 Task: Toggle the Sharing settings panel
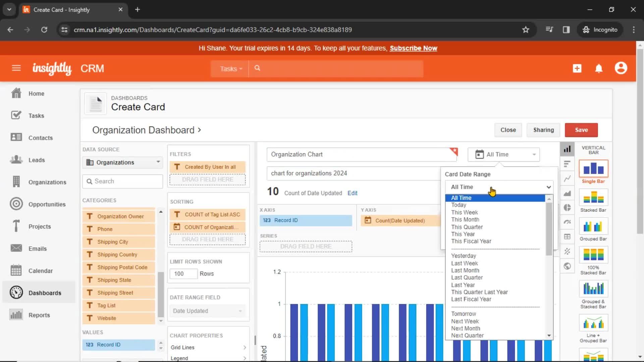pyautogui.click(x=544, y=129)
